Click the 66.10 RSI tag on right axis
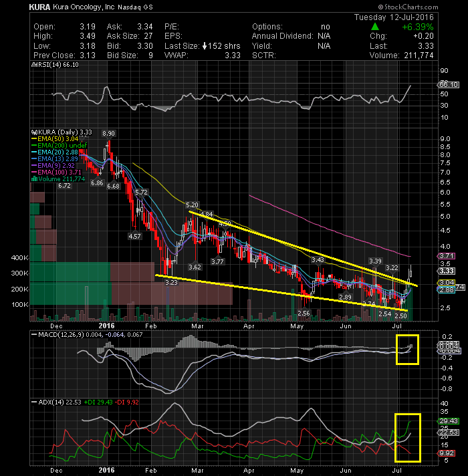Image resolution: width=468 pixels, height=476 pixels. (x=449, y=85)
